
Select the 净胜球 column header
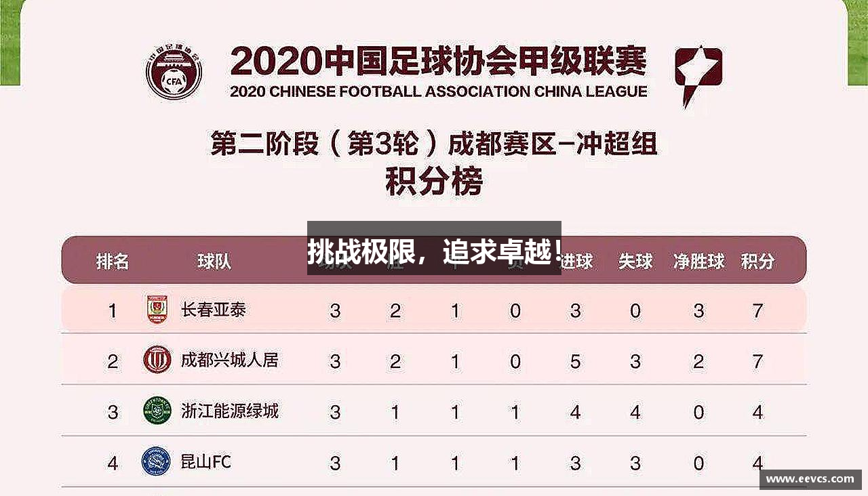click(699, 262)
